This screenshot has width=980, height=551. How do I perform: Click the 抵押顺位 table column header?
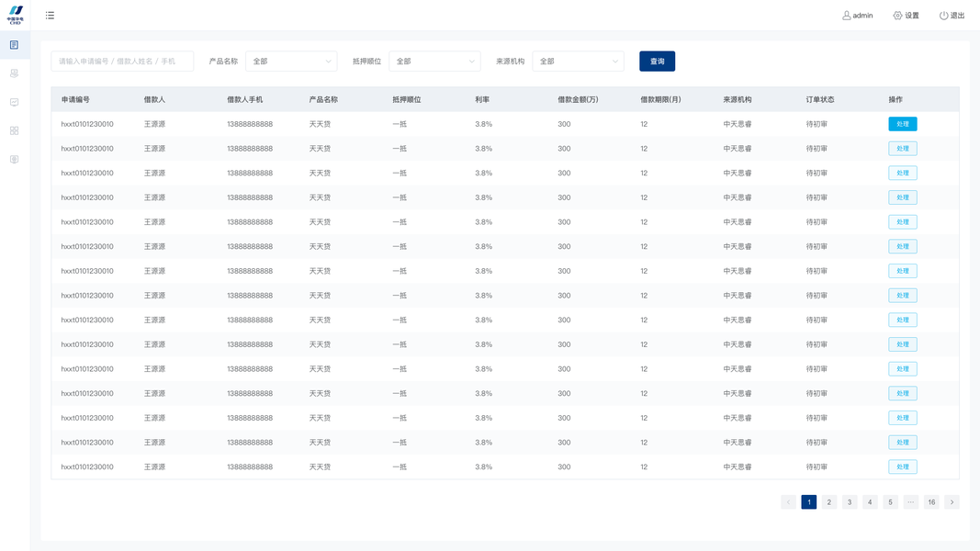click(406, 99)
